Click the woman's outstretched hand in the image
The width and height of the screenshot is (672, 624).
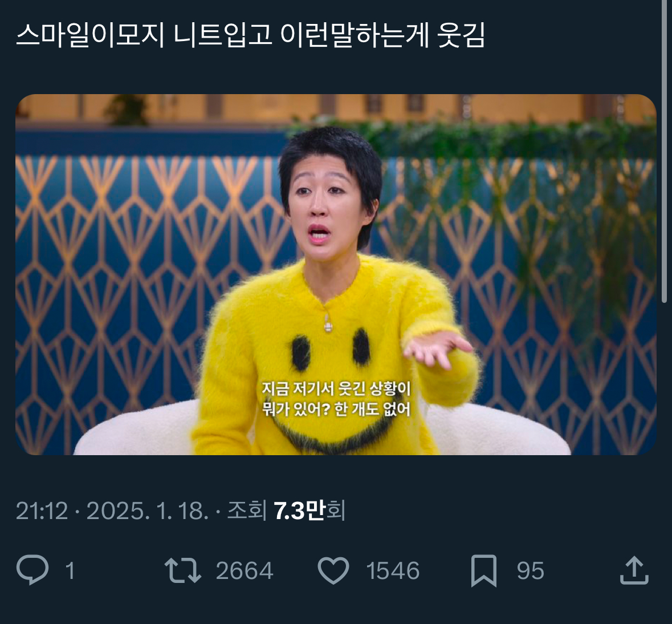(x=437, y=349)
